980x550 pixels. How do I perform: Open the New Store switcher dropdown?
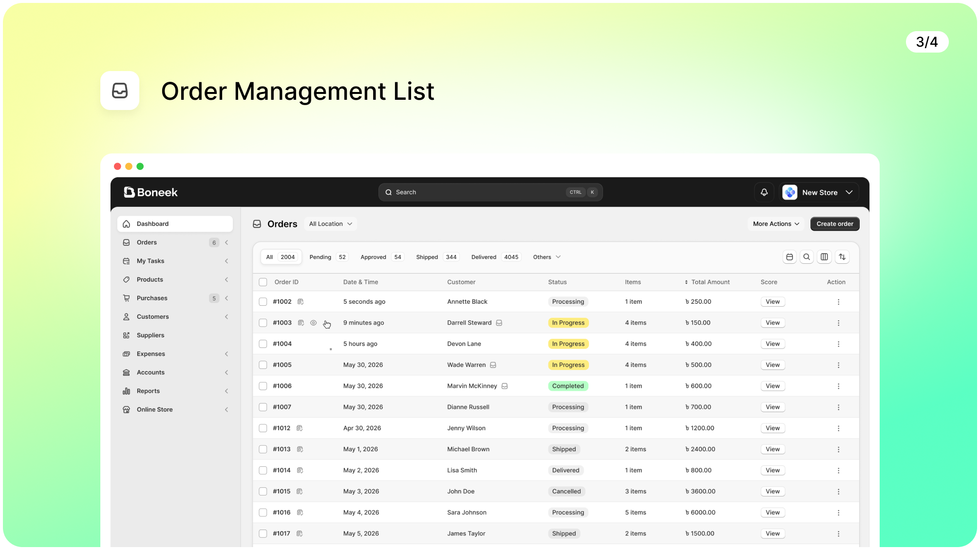pyautogui.click(x=820, y=192)
